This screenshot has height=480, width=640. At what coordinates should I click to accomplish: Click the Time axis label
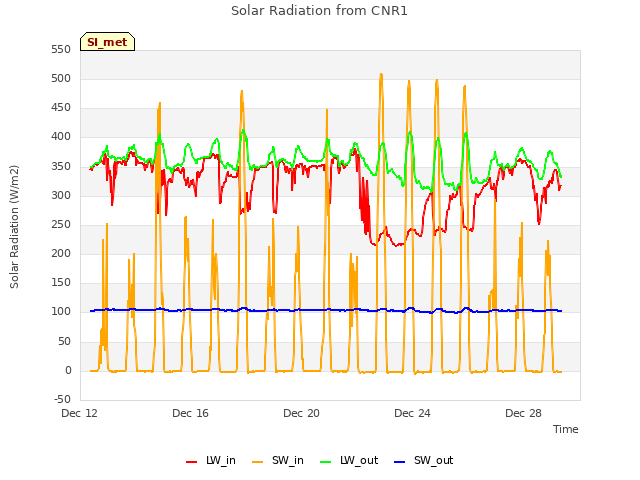tap(566, 429)
